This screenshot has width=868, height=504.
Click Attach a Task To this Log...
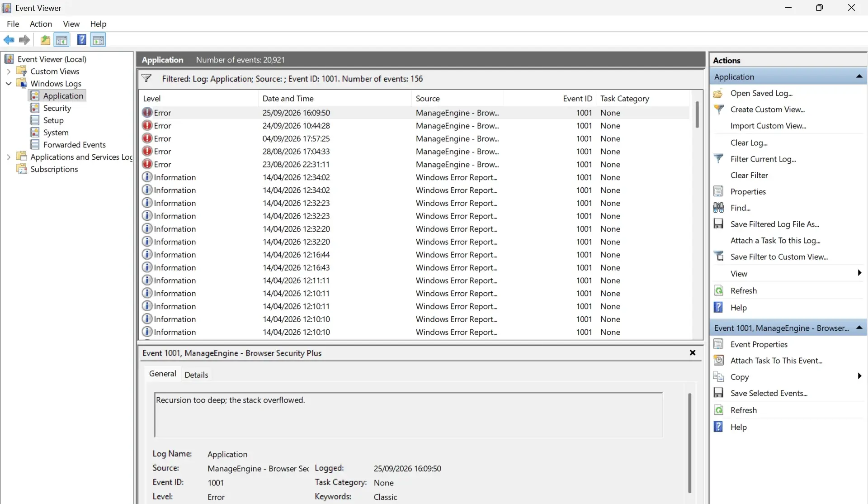775,241
